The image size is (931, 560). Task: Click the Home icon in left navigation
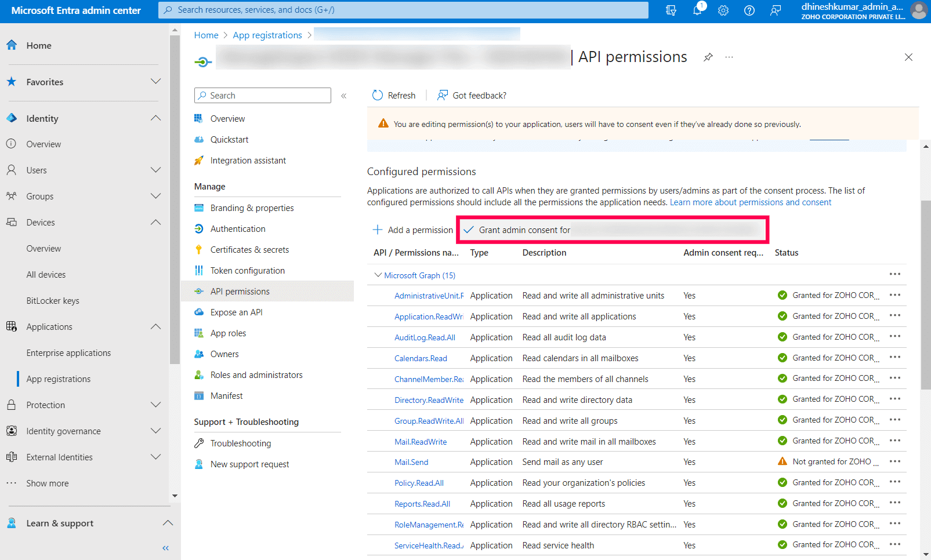tap(12, 45)
